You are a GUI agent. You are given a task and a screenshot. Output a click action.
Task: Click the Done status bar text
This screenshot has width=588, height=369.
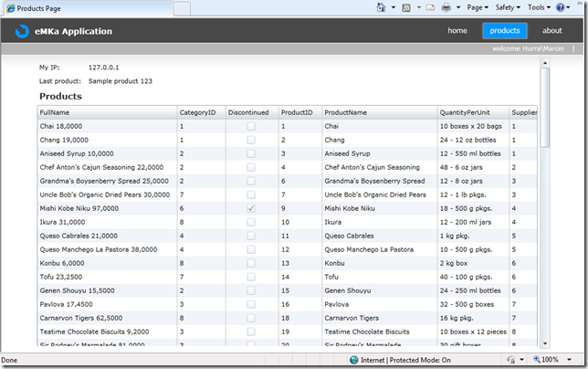tap(9, 360)
